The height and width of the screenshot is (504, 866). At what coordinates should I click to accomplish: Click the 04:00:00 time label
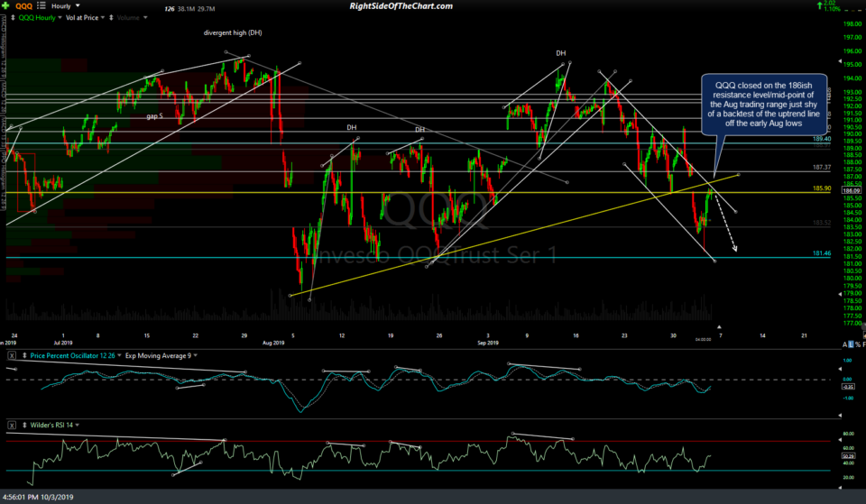pyautogui.click(x=703, y=340)
